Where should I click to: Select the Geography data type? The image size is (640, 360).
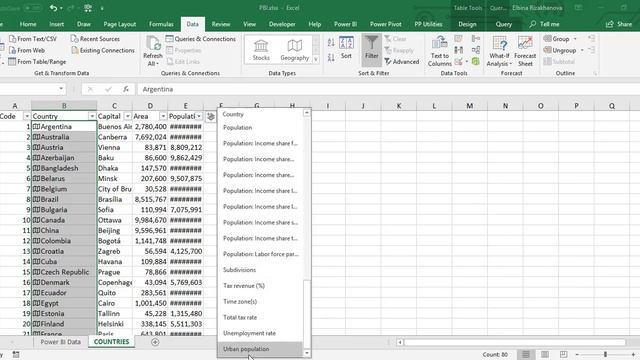295,50
